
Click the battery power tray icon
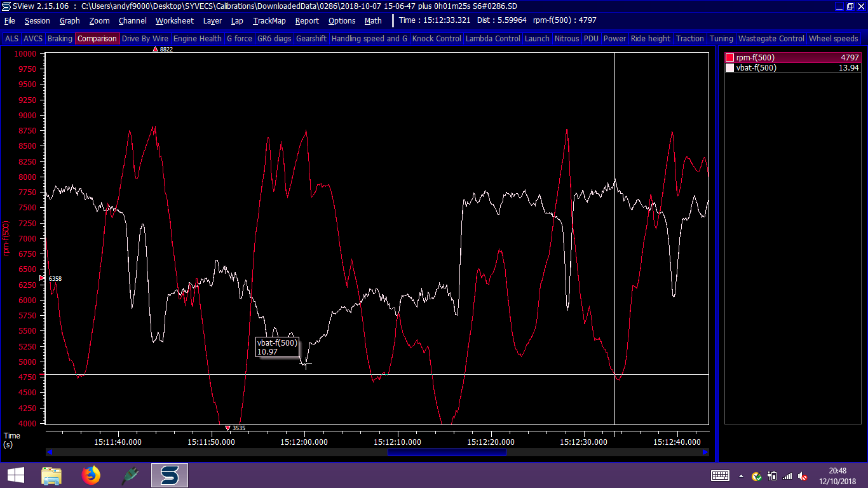772,476
